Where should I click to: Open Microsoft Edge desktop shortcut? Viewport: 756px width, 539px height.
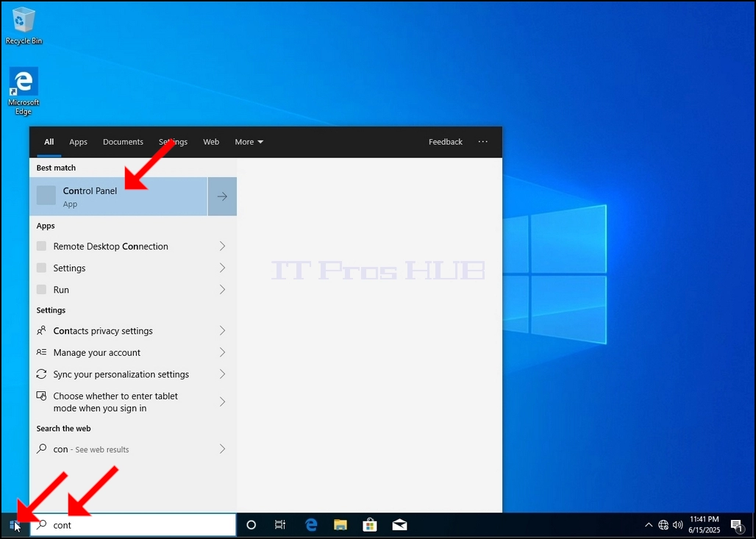[23, 91]
